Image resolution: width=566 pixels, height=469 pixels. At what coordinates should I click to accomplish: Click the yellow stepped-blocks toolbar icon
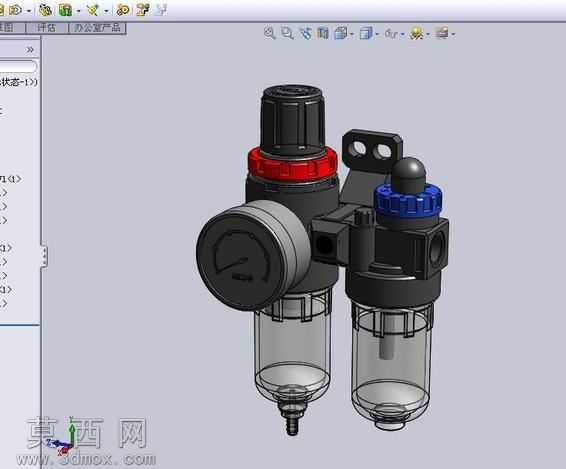pos(143,10)
